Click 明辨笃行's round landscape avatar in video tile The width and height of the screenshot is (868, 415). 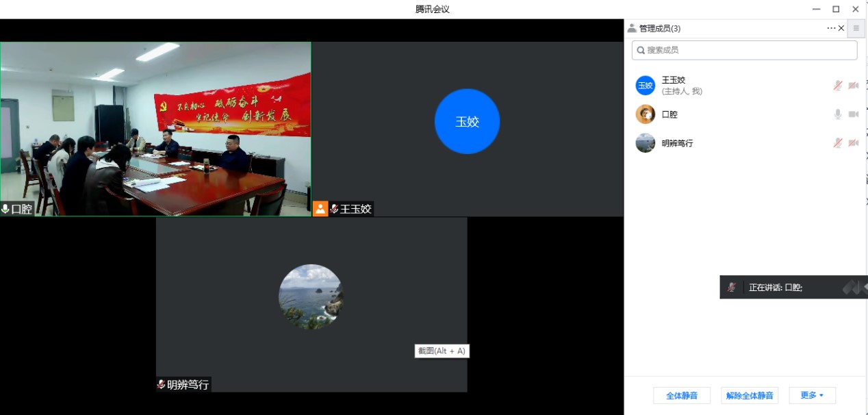(x=311, y=297)
